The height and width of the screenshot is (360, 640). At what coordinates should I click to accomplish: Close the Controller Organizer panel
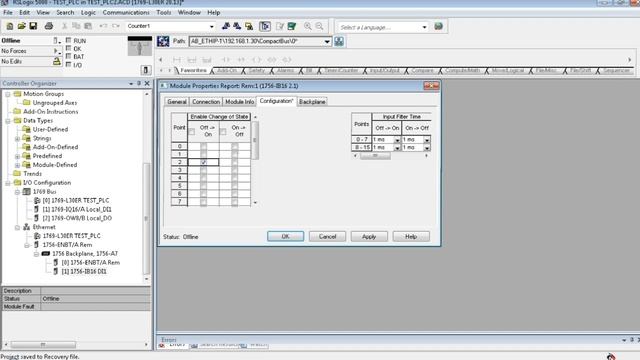(x=147, y=83)
